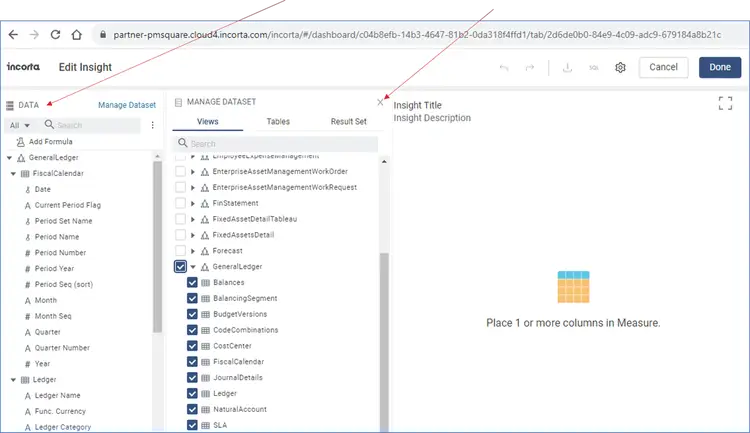Expand the FixedAssetsDetail schema

tap(193, 235)
